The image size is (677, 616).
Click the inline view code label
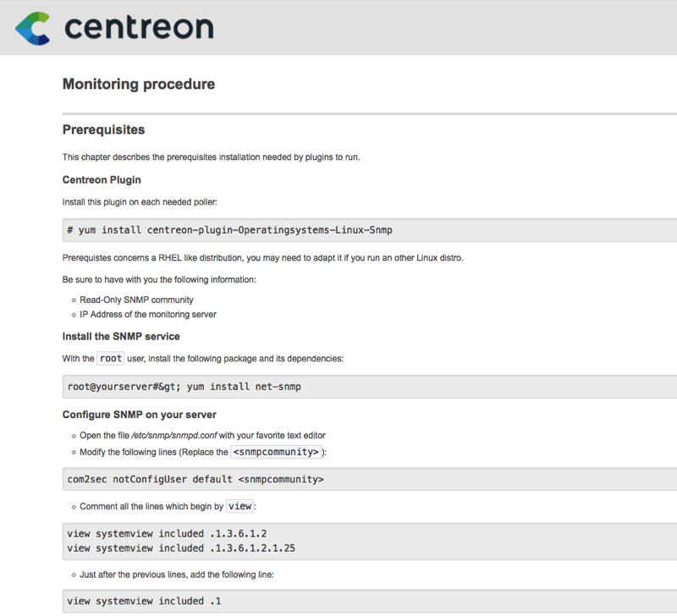point(240,507)
